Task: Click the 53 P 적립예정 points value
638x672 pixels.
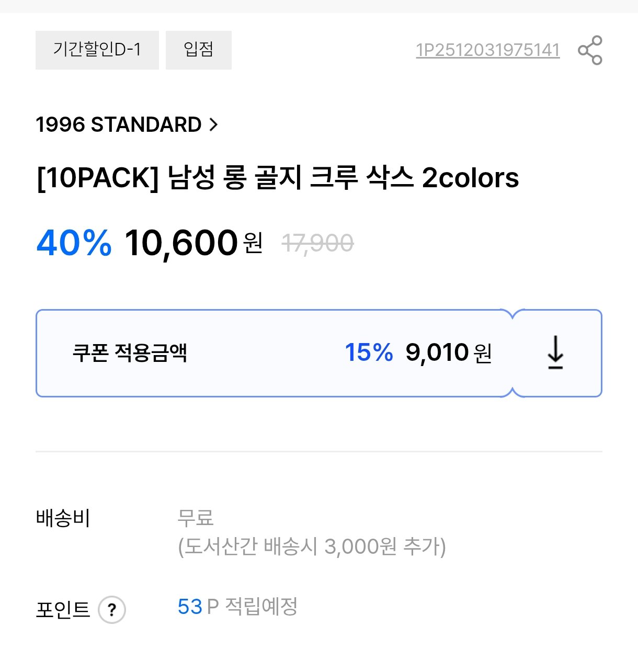Action: coord(238,609)
